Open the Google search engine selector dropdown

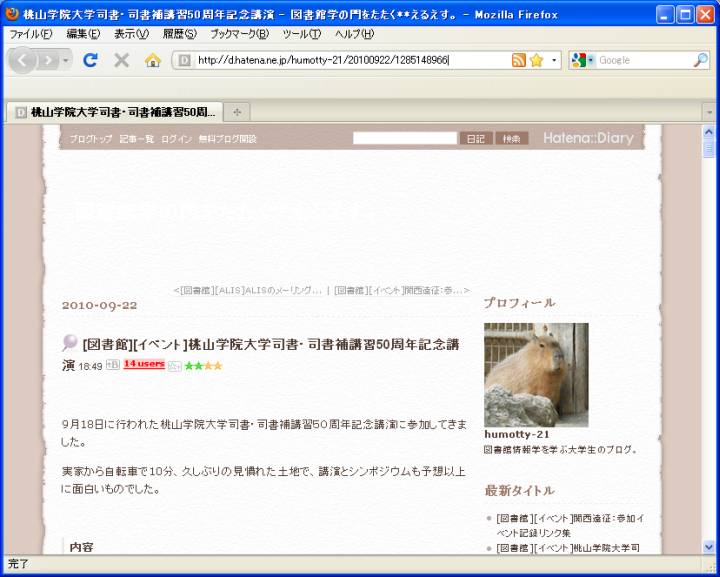582,60
